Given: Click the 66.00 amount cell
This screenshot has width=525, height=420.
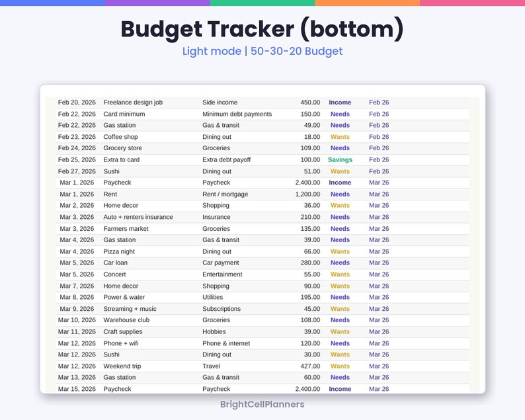Looking at the screenshot, I should pos(312,251).
